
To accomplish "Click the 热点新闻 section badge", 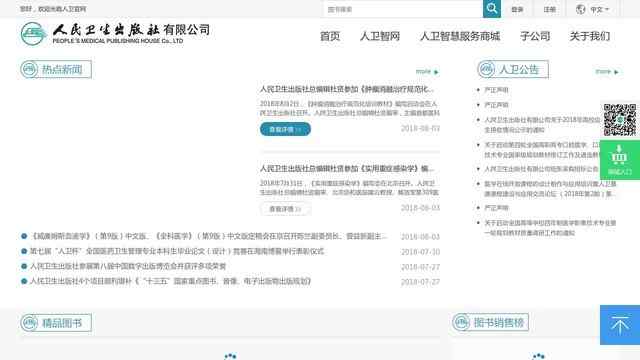I will pos(56,69).
